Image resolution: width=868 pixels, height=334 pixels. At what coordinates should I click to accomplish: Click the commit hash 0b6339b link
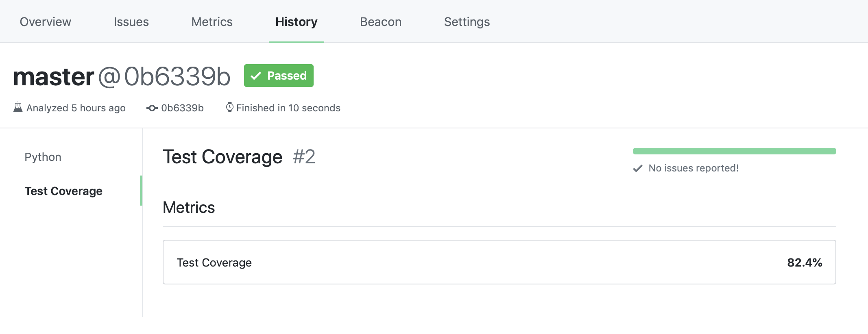point(182,108)
